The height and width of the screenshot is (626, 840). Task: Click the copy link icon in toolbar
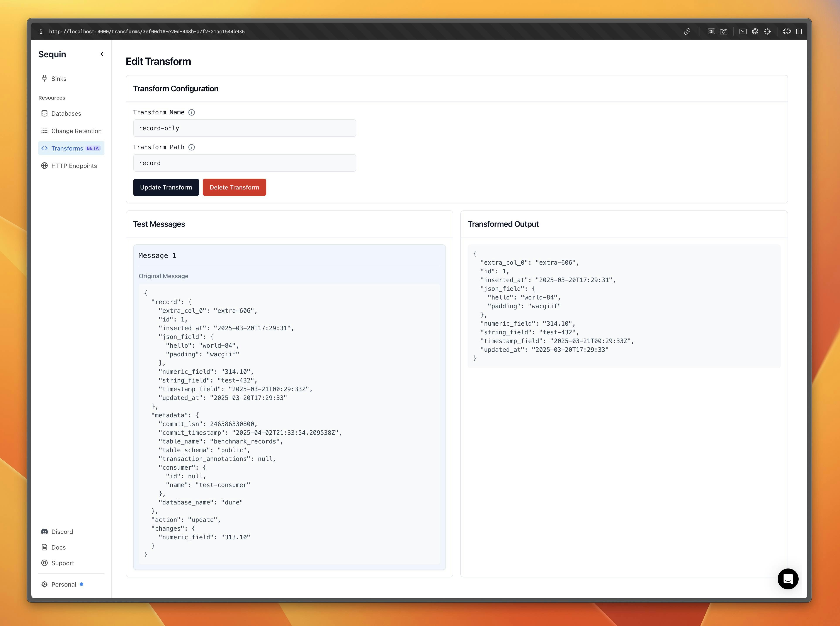point(687,31)
